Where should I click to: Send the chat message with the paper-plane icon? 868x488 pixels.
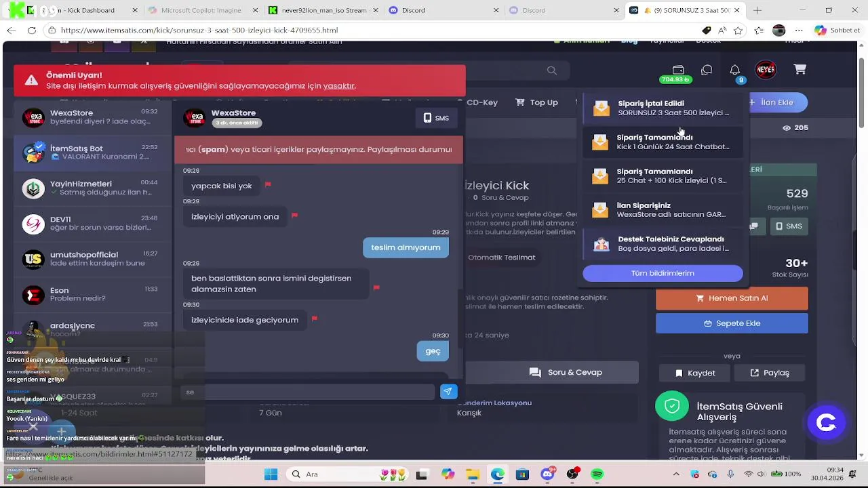pyautogui.click(x=448, y=392)
